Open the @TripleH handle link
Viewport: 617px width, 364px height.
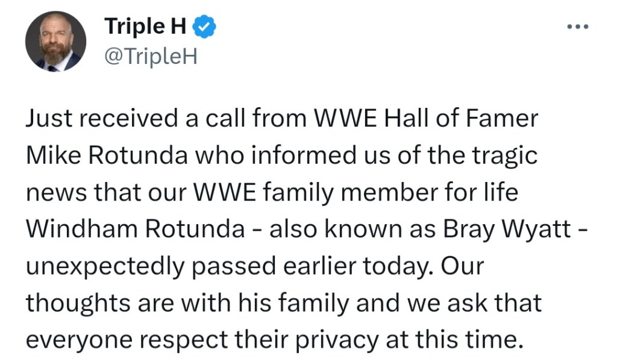150,56
